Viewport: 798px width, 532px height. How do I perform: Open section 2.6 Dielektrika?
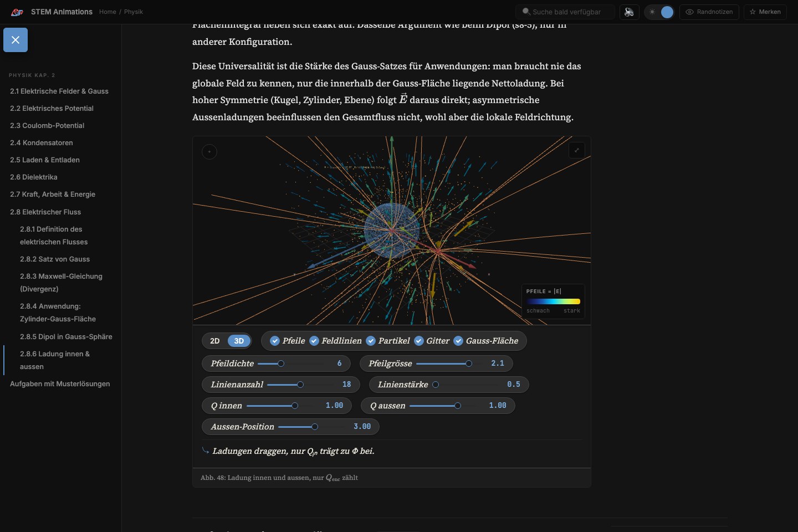coord(34,177)
